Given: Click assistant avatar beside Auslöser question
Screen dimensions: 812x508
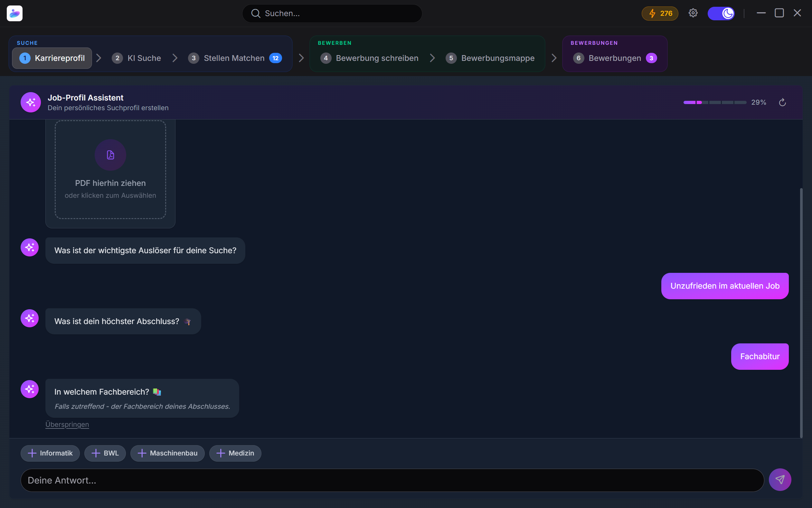Looking at the screenshot, I should [x=30, y=247].
